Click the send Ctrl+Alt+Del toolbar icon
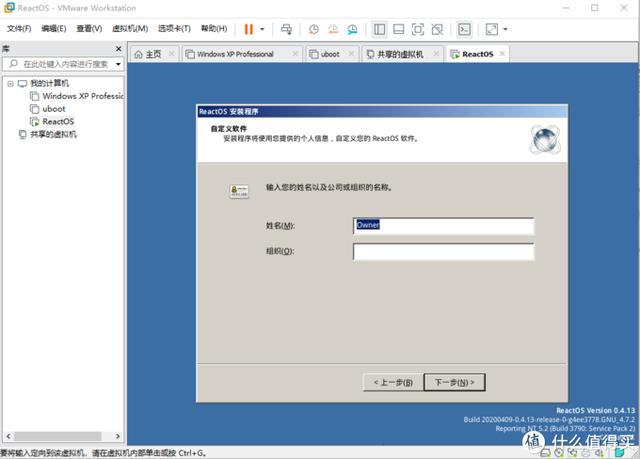The height and width of the screenshot is (459, 640). click(287, 29)
